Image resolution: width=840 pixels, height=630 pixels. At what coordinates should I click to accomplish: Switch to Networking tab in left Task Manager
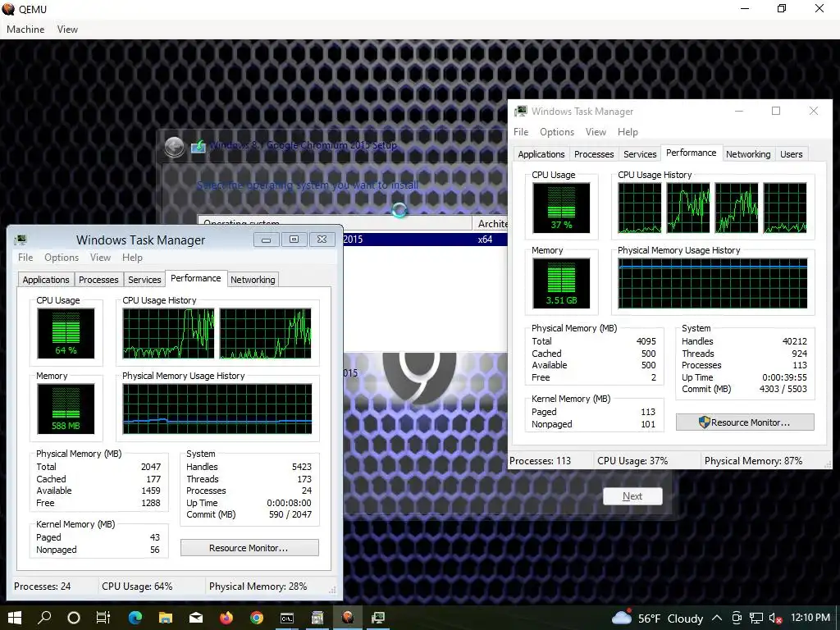point(253,280)
